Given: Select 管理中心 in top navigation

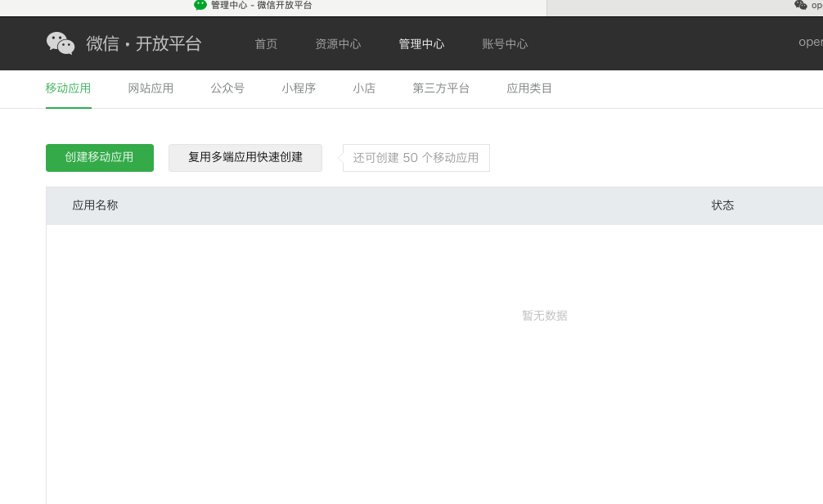Looking at the screenshot, I should [x=421, y=44].
